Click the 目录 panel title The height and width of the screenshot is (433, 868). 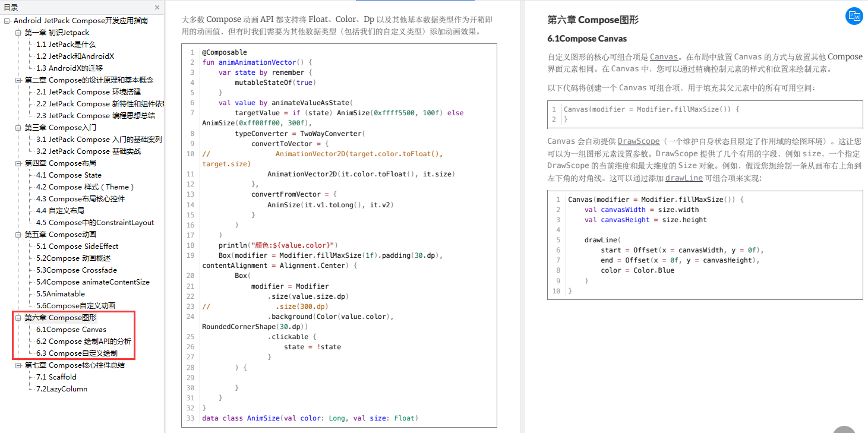(10, 8)
